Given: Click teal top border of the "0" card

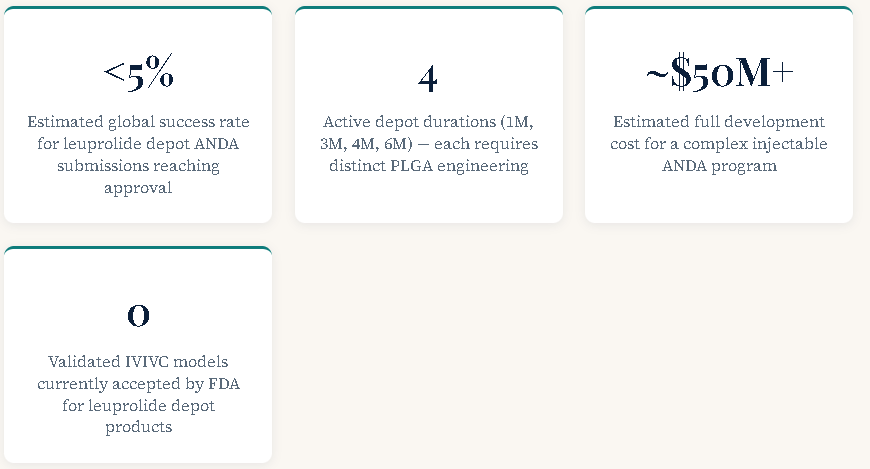Looking at the screenshot, I should click(x=138, y=248).
